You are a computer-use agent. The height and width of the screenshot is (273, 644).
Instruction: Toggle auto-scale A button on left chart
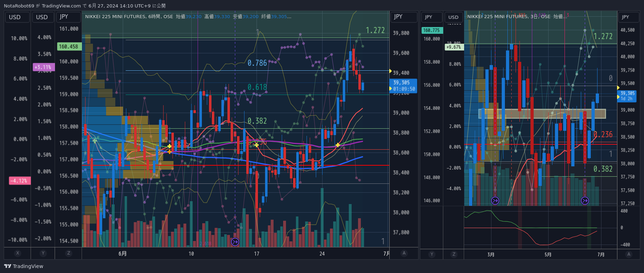click(x=404, y=253)
